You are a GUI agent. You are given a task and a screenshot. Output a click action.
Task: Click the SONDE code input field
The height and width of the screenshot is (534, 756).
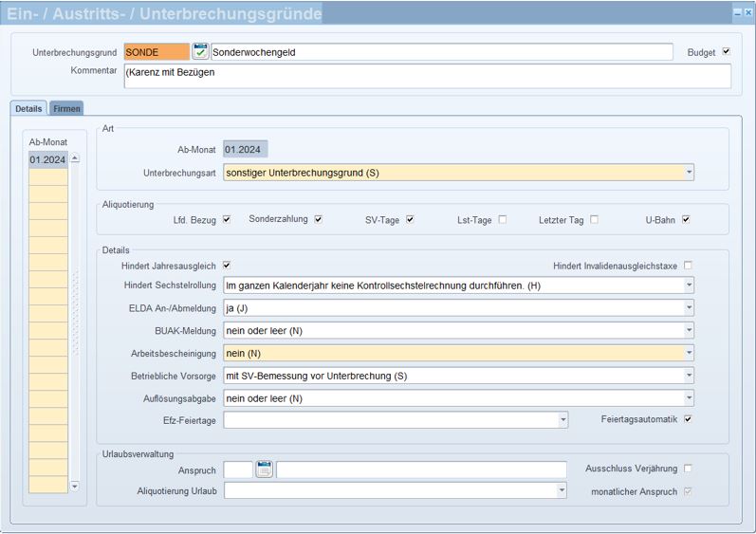pyautogui.click(x=157, y=52)
